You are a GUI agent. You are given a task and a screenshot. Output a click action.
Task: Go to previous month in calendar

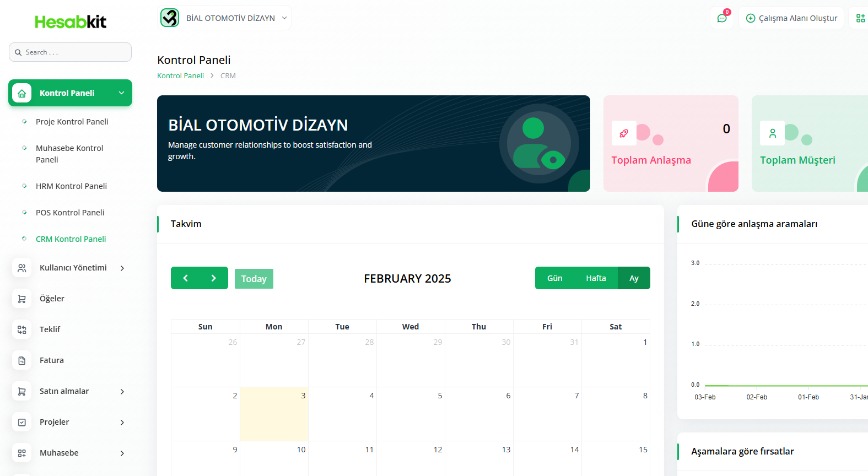point(185,278)
